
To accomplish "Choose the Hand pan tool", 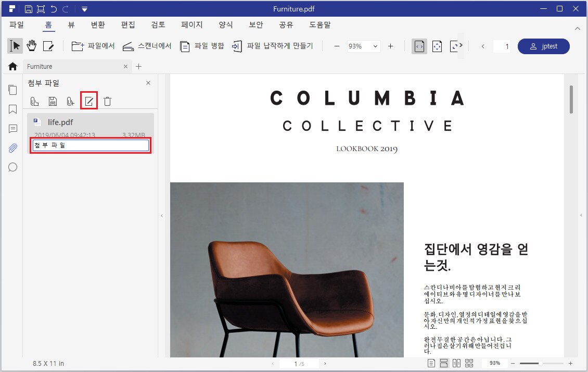I will 32,46.
